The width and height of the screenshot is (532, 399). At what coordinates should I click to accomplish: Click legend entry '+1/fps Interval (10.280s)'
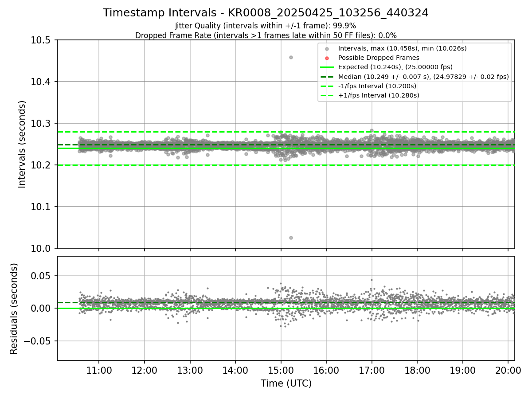pos(379,95)
